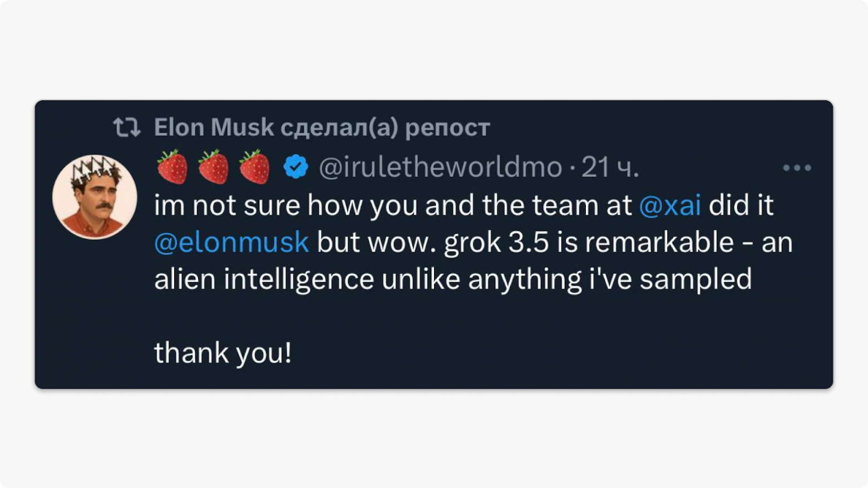Viewport: 868px width, 488px height.
Task: Expand the more actions ellipsis dropdown
Action: tap(797, 166)
